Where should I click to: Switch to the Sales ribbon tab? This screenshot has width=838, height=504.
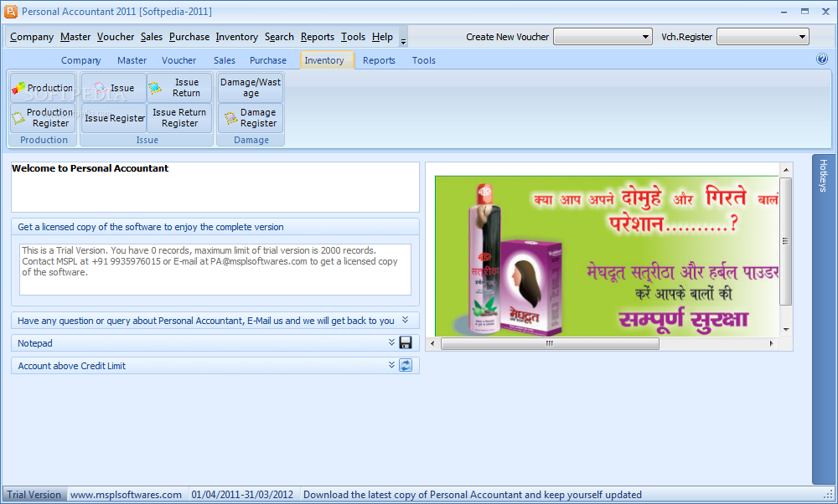pyautogui.click(x=225, y=60)
